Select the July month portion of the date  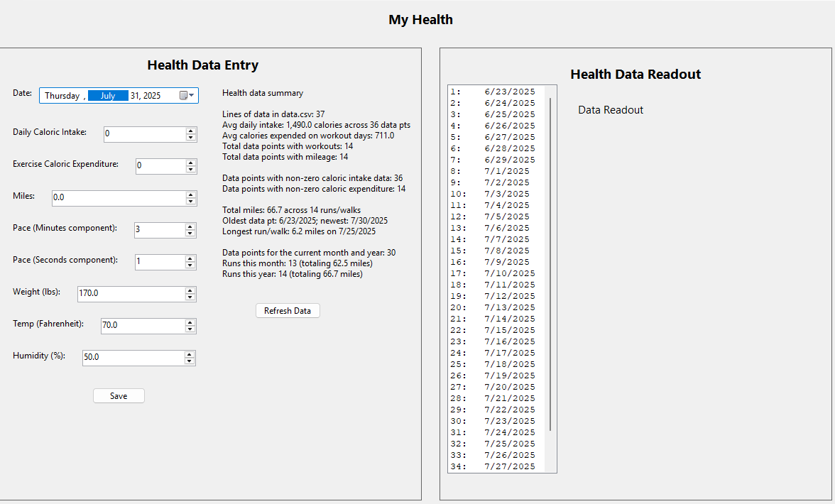click(x=108, y=95)
